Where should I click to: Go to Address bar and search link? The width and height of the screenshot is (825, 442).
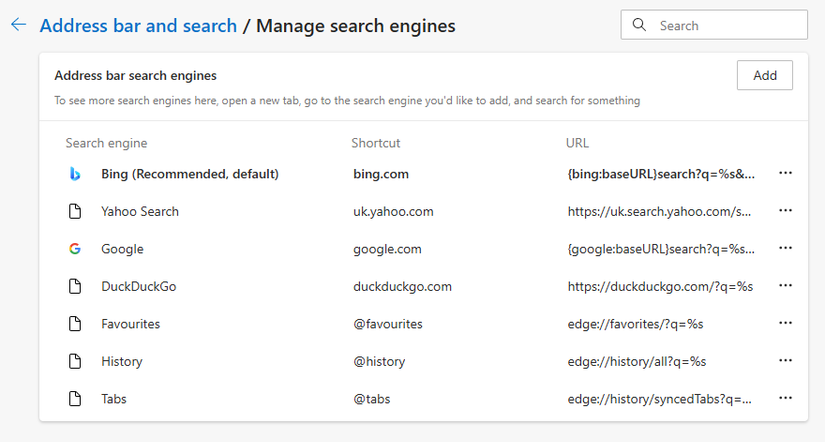click(138, 26)
